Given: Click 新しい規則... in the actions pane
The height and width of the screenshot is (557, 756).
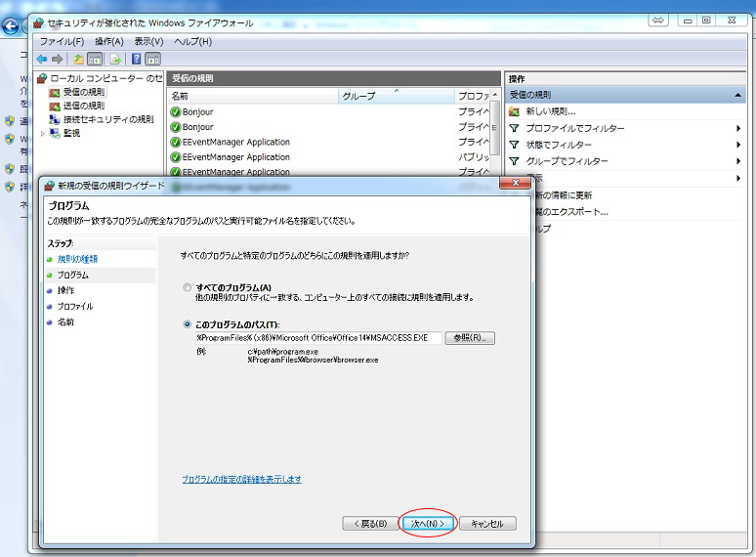Looking at the screenshot, I should point(550,111).
